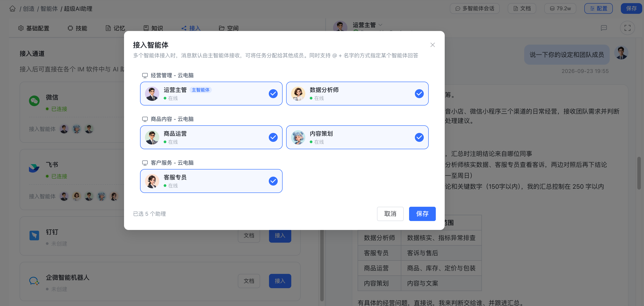Click the 79.2w token balance icon
Image resolution: width=644 pixels, height=306 pixels.
pos(552,8)
